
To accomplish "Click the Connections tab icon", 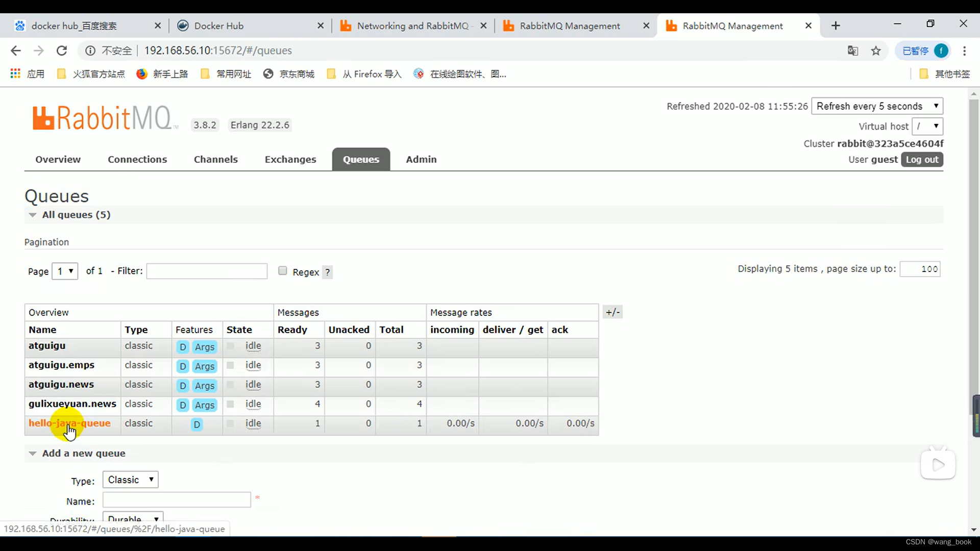I will point(137,160).
